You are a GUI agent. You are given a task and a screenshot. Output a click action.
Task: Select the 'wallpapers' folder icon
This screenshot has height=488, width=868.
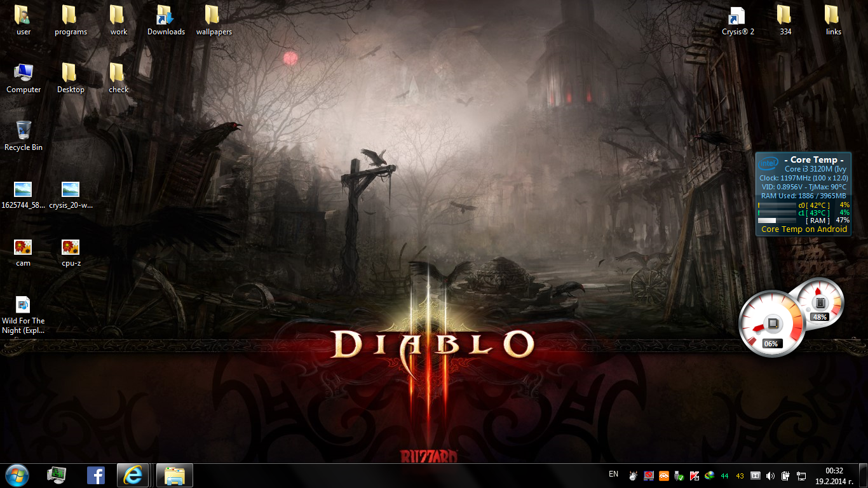click(214, 20)
